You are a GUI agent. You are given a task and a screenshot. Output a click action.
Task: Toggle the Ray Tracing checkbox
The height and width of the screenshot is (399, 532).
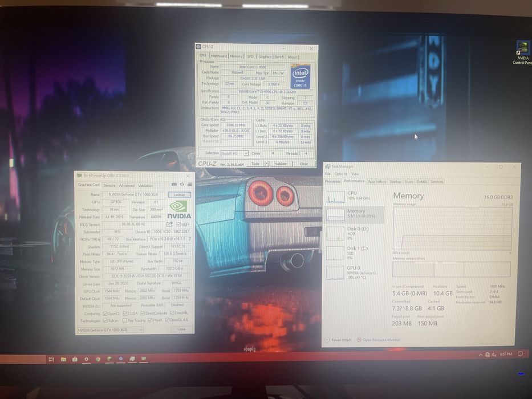click(x=125, y=320)
